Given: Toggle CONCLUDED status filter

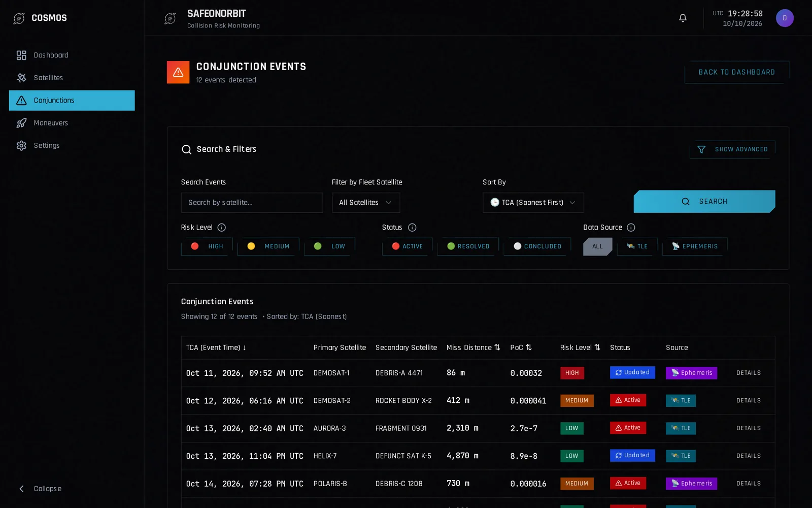Looking at the screenshot, I should pyautogui.click(x=537, y=246).
